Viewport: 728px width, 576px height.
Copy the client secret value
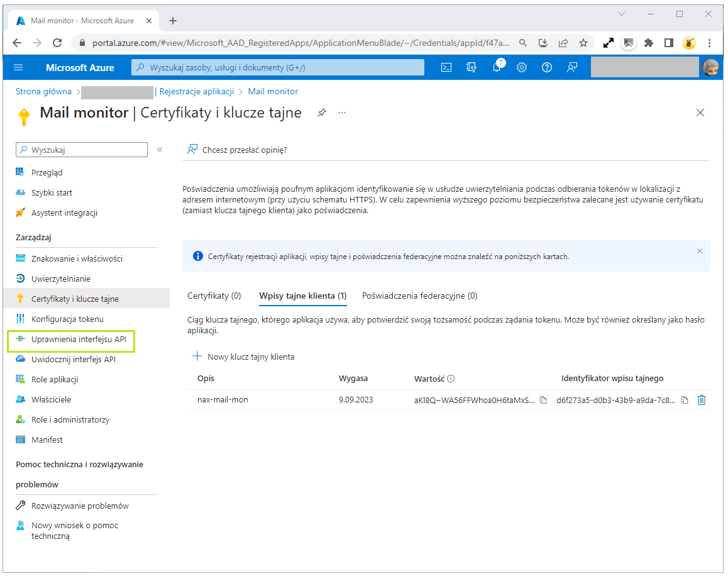click(x=544, y=400)
